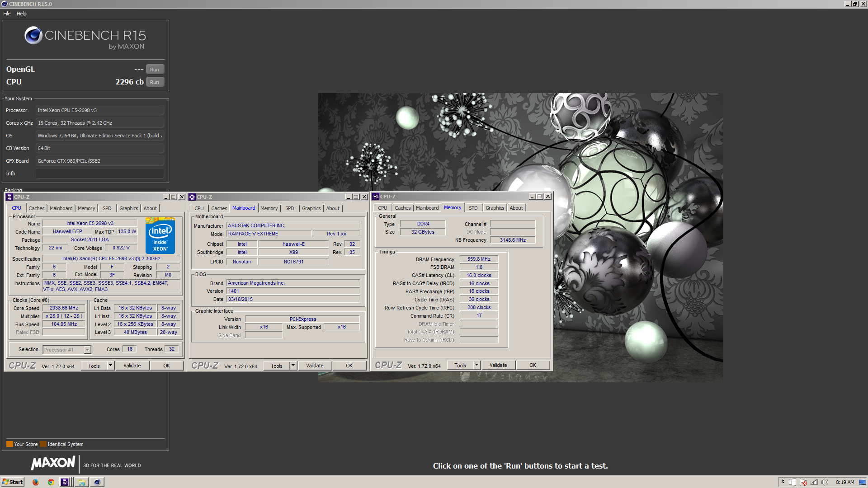Click the brown Identical System legend swatch
868x488 pixels.
pyautogui.click(x=43, y=444)
